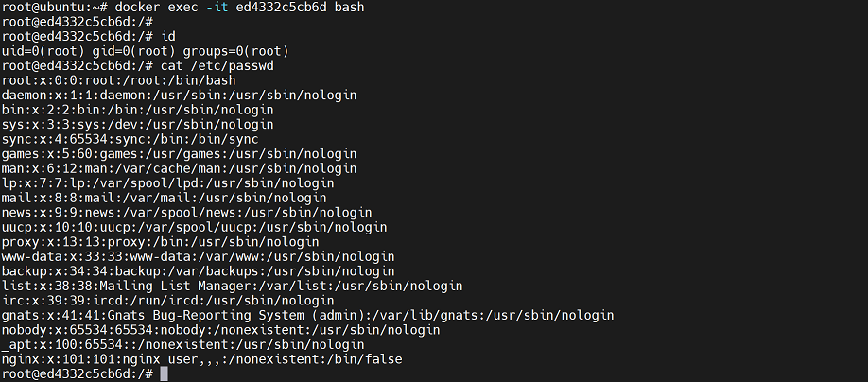The height and width of the screenshot is (382, 868).
Task: Click the mail user entry line
Action: pyautogui.click(x=164, y=198)
